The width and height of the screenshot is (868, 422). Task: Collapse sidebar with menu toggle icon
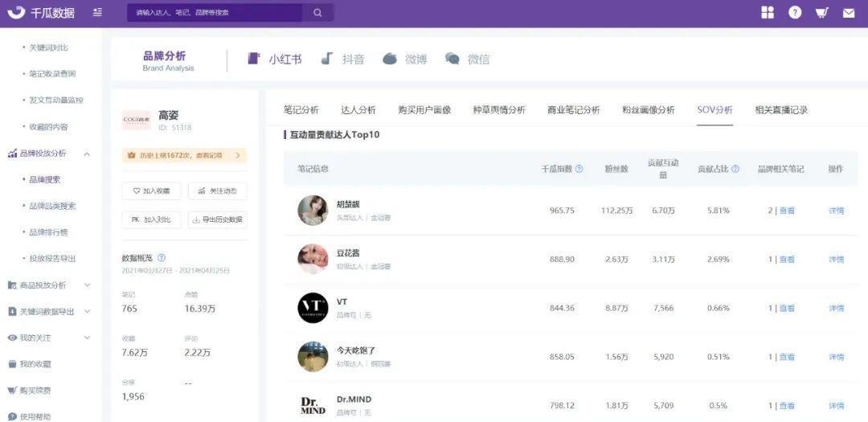pyautogui.click(x=97, y=13)
